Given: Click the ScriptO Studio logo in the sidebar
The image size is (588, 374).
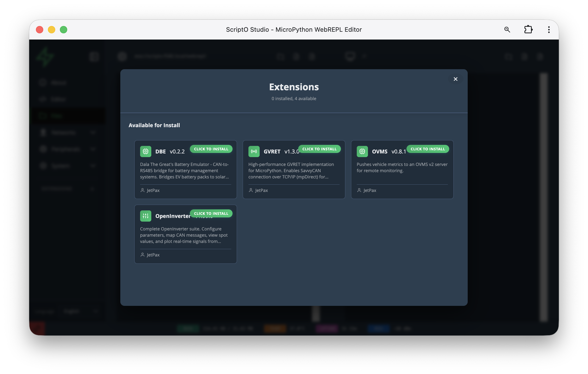Looking at the screenshot, I should (45, 56).
